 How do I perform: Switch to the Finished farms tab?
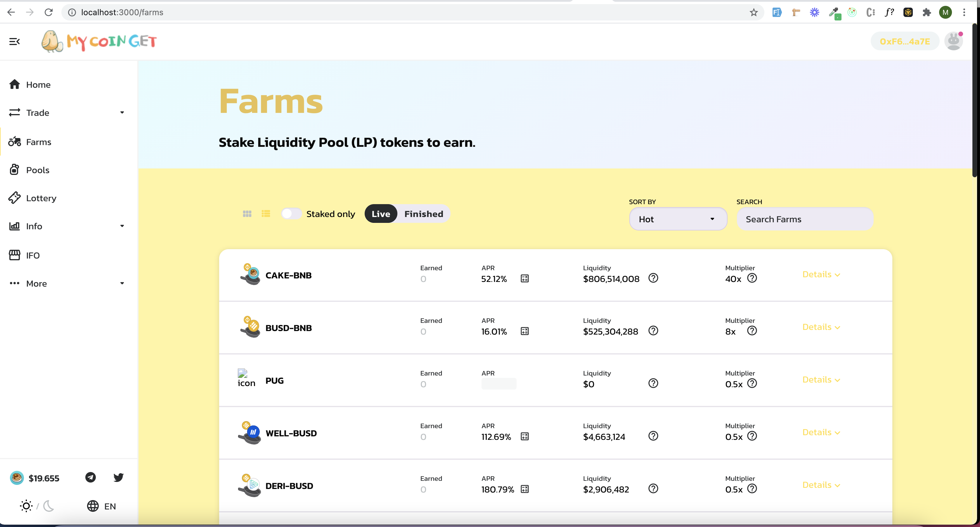tap(423, 213)
